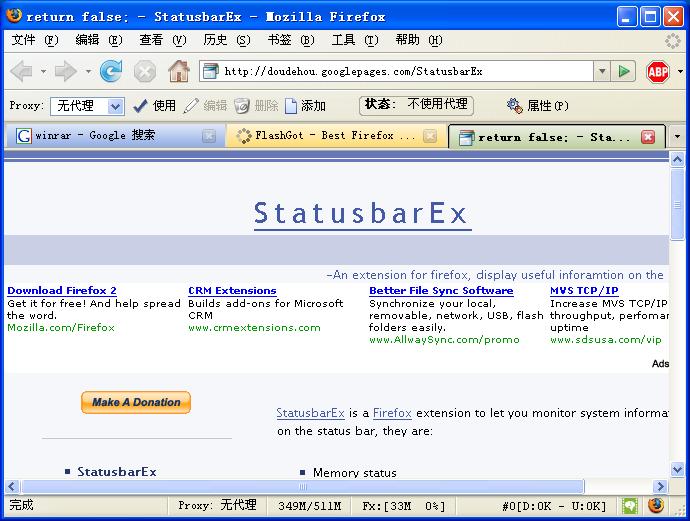690x521 pixels.
Task: Select the return false; - Sta... tab
Action: (x=555, y=137)
